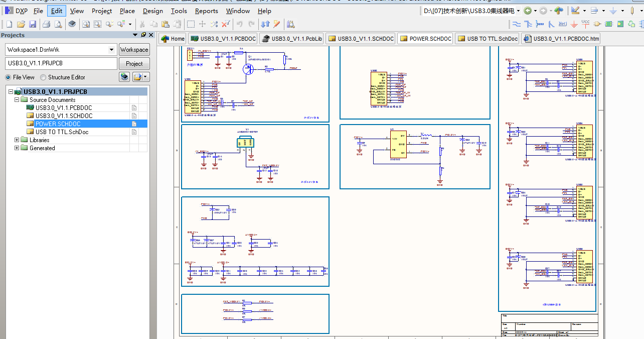This screenshot has width=644, height=339.
Task: Select the File View radio button
Action: point(8,77)
